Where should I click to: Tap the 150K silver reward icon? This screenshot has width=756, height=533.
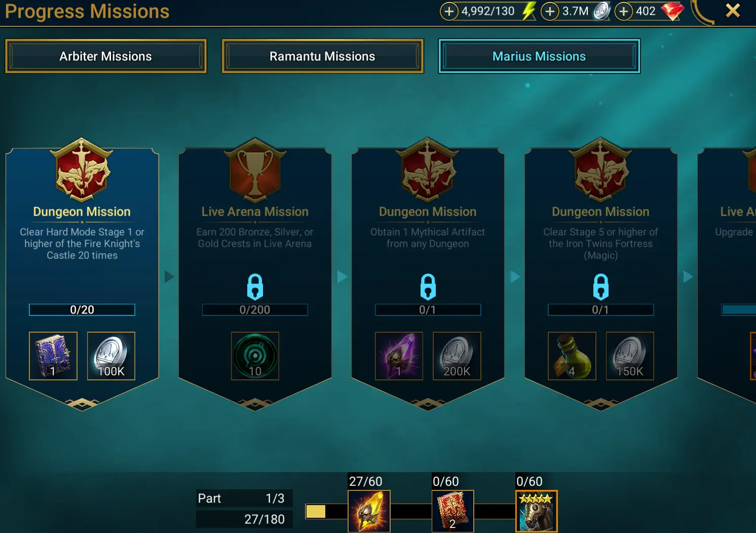pyautogui.click(x=630, y=356)
